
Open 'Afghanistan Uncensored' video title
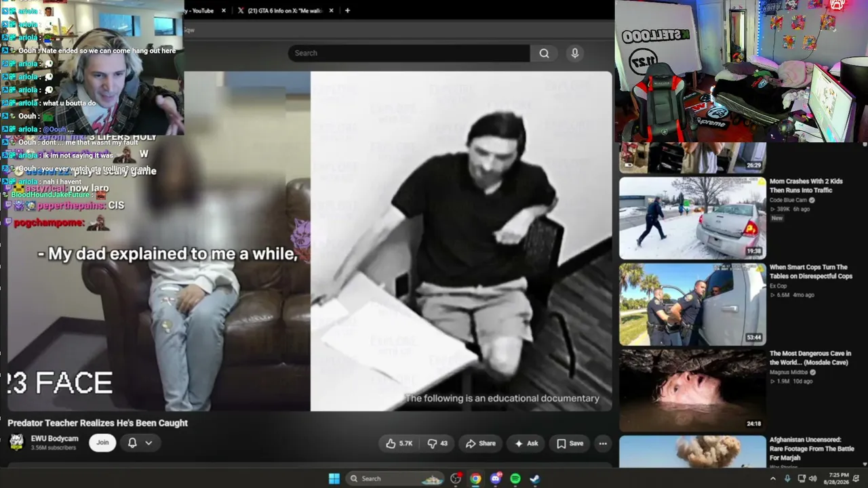[x=812, y=449]
